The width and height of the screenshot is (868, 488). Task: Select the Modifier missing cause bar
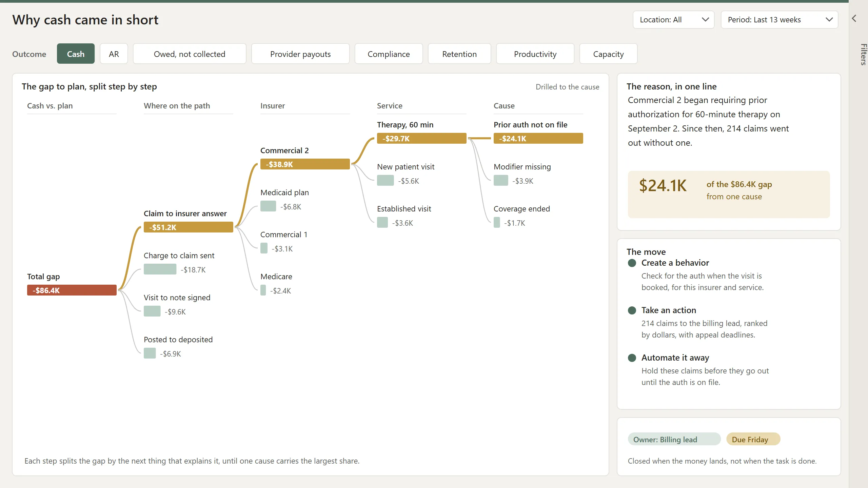pos(501,180)
